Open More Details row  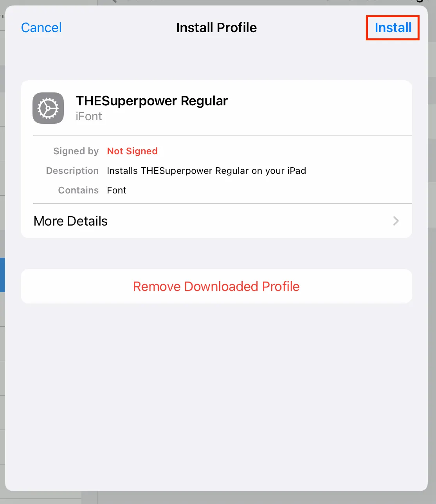216,221
